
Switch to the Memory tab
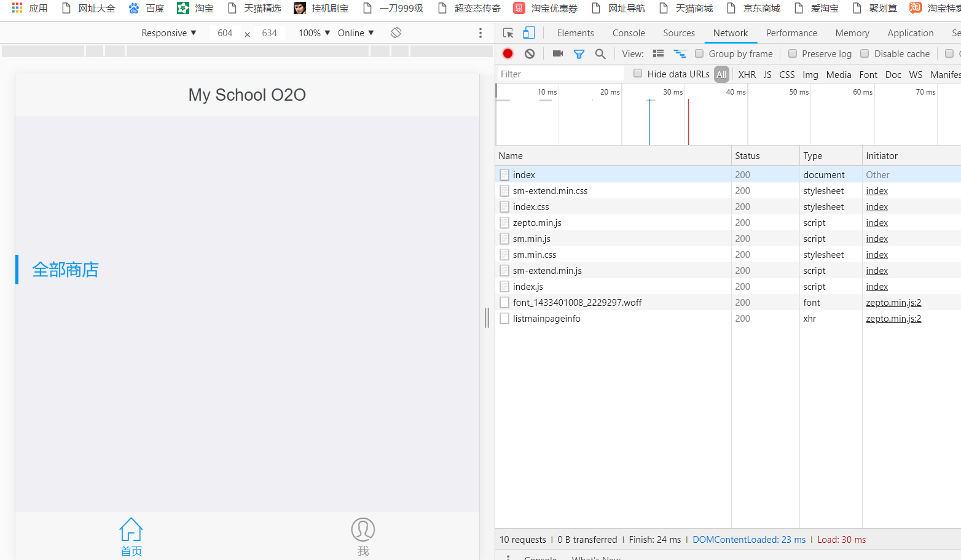(x=852, y=33)
